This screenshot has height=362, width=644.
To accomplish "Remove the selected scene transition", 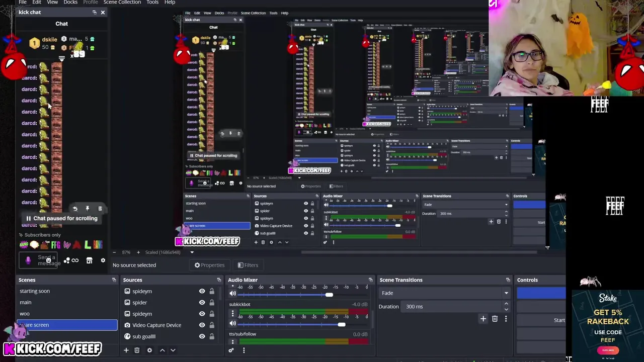I will [495, 319].
